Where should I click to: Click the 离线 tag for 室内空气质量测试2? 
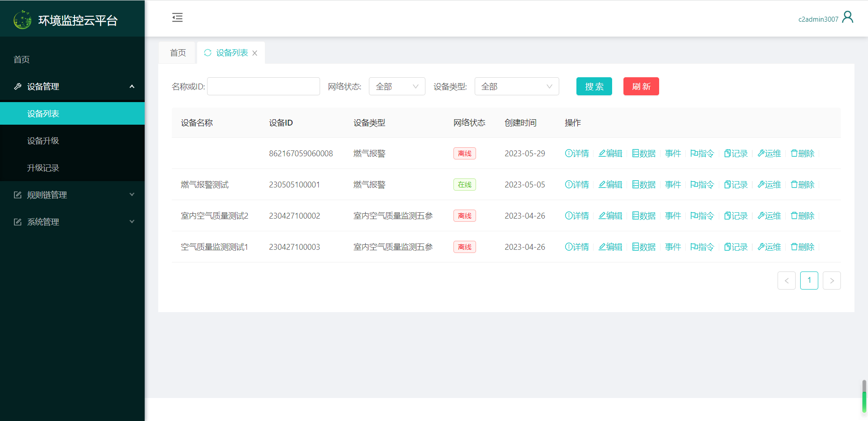(465, 216)
